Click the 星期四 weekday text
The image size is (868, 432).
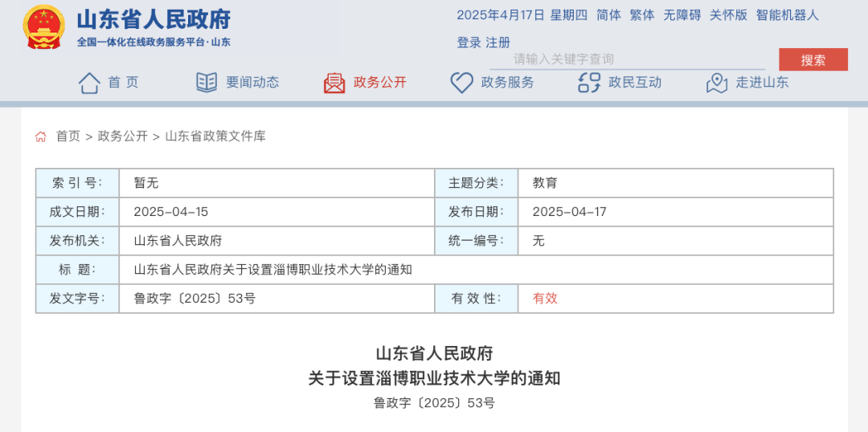pyautogui.click(x=568, y=15)
